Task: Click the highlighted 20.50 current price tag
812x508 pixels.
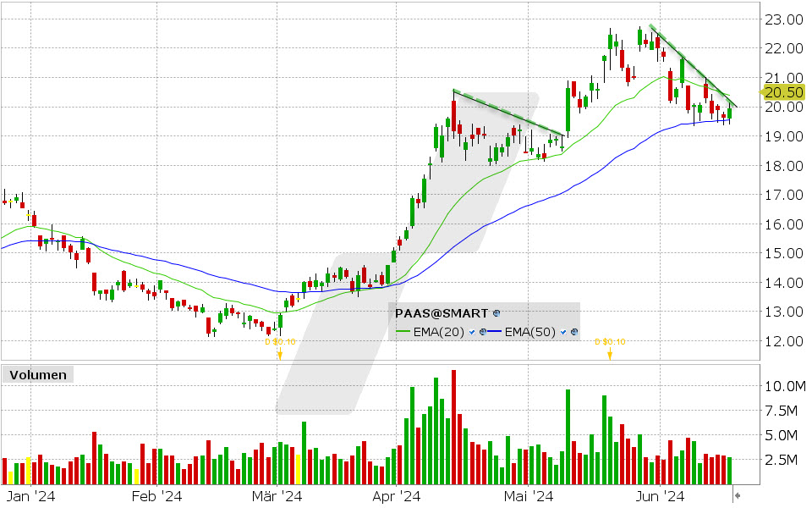Action: [782, 92]
